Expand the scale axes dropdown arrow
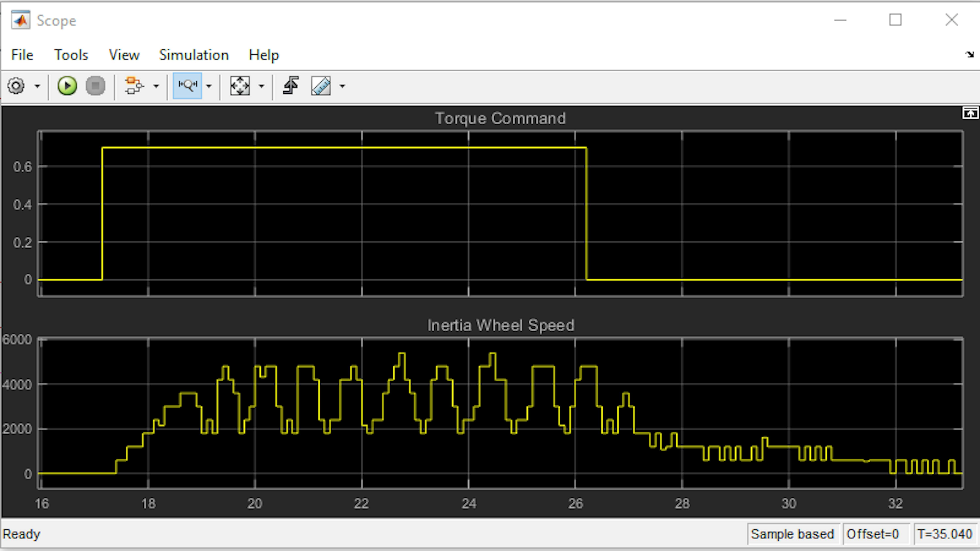 [261, 86]
